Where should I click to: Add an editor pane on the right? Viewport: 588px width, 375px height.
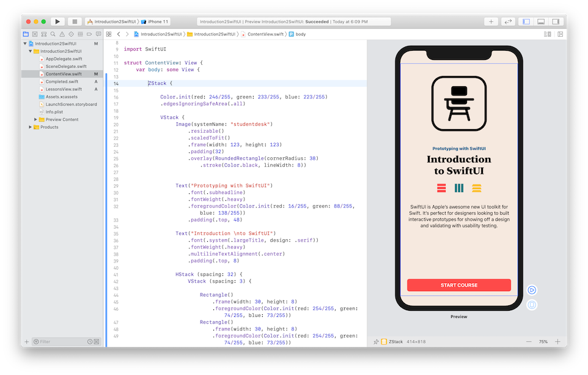coord(560,34)
